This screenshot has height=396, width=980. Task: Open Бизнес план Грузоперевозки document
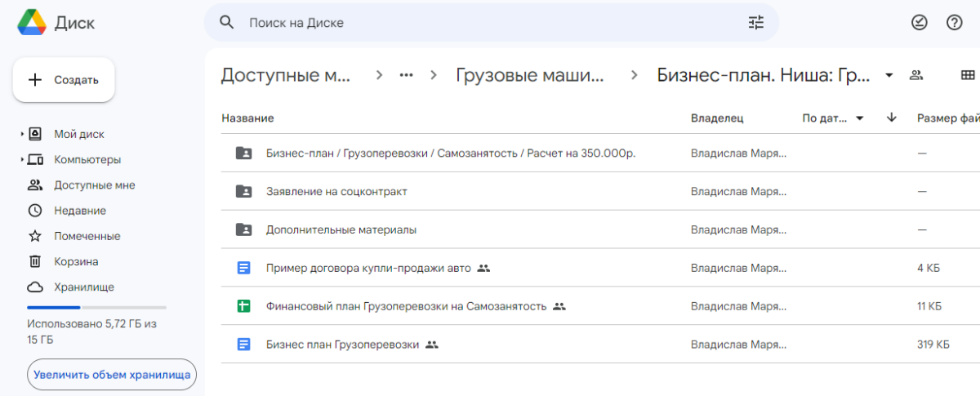click(x=342, y=345)
